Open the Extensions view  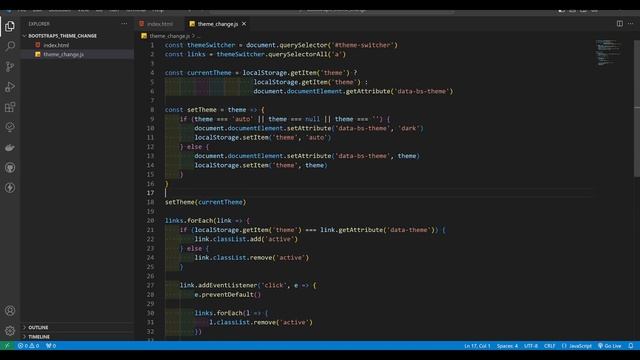(10, 107)
